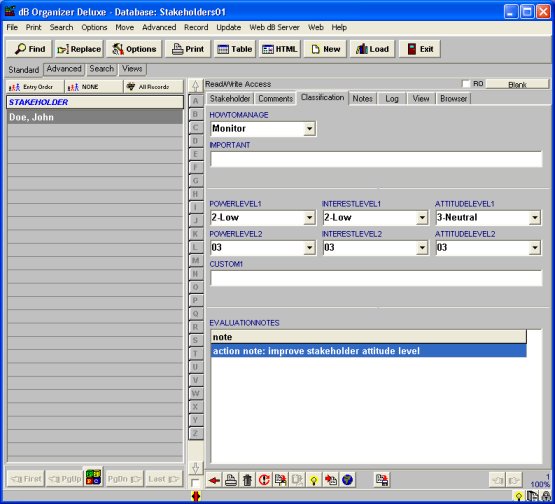Click the next hand-pointer icon
555x504 pixels.
(x=514, y=480)
